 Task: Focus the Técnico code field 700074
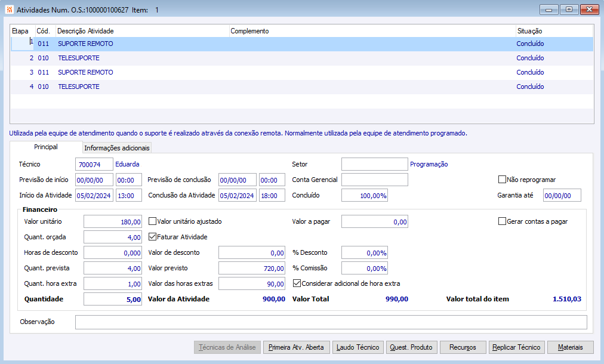click(94, 164)
